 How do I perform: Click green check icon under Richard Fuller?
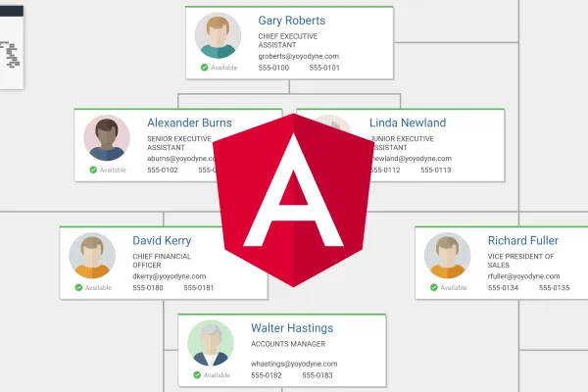tap(434, 288)
